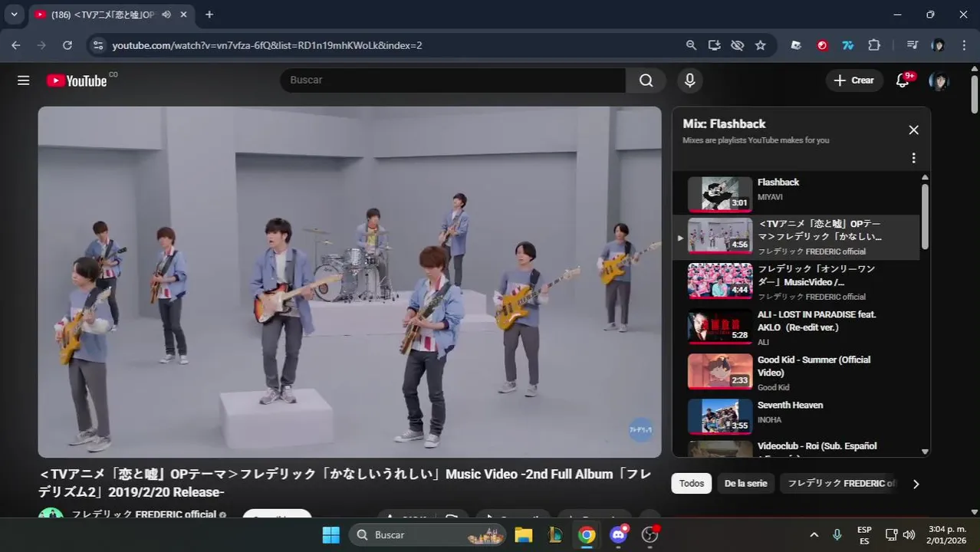Screen dimensions: 980x552
Task: Start voice search with microphone icon
Action: coord(690,80)
